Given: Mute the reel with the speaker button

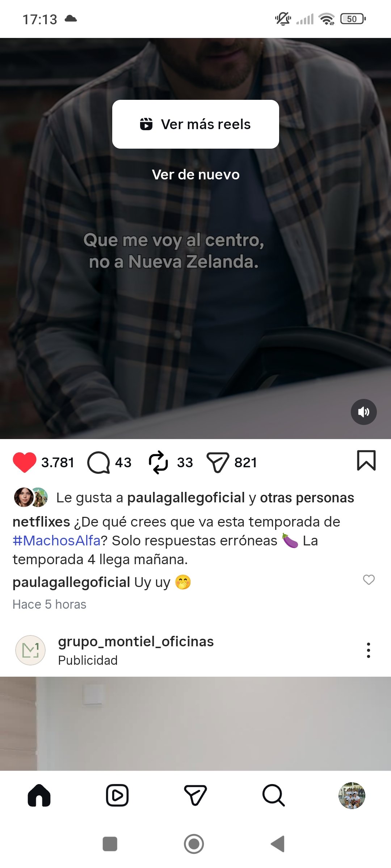Looking at the screenshot, I should coord(364,412).
